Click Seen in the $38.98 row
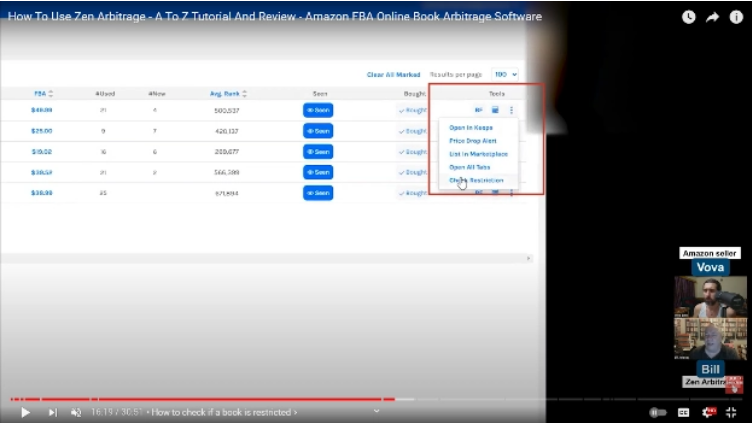 click(x=318, y=193)
